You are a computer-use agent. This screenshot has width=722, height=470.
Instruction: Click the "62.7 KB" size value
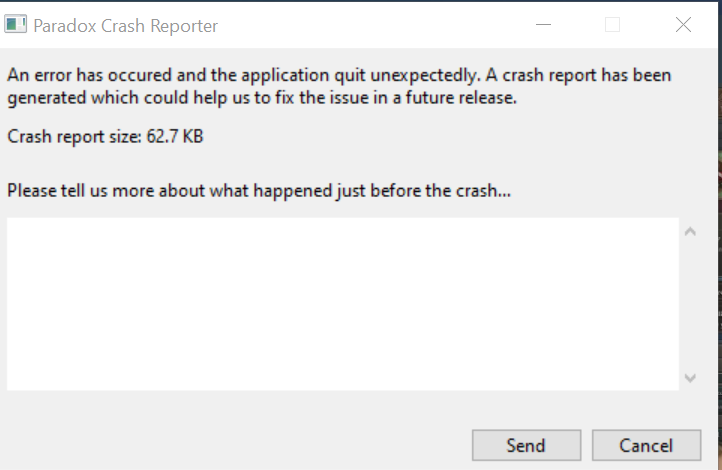click(x=175, y=137)
